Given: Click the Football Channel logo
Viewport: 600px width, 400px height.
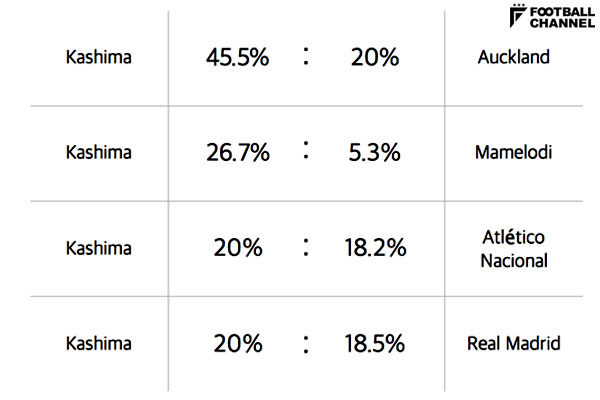Looking at the screenshot, I should point(552,17).
